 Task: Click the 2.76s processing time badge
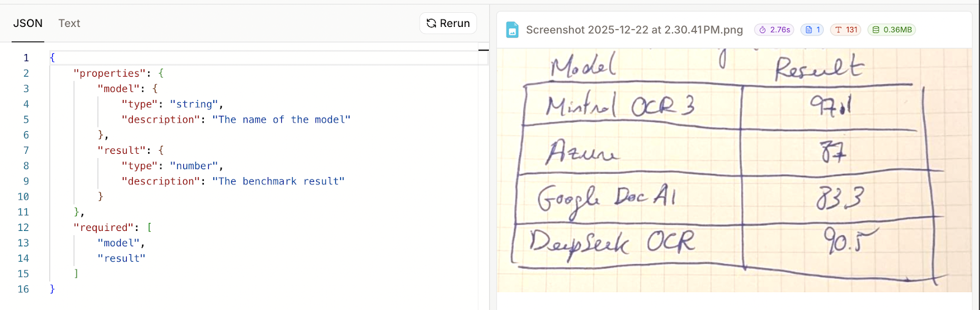pos(774,29)
